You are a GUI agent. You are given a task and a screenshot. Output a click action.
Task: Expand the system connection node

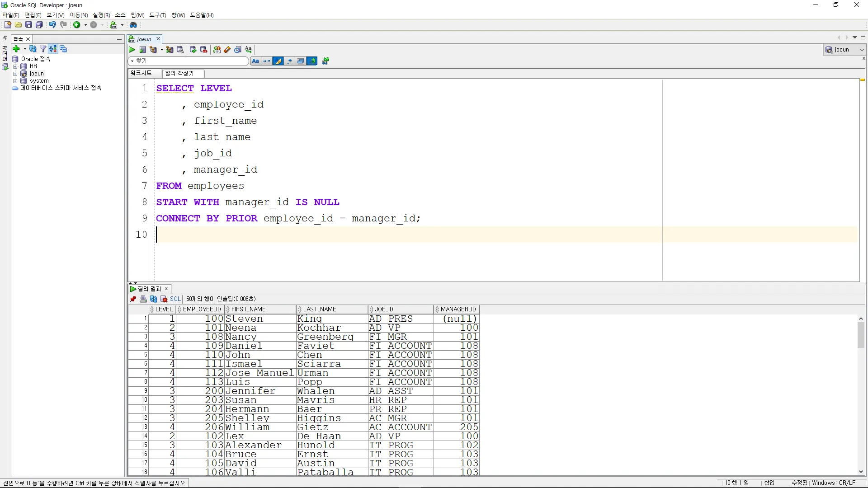(x=15, y=81)
